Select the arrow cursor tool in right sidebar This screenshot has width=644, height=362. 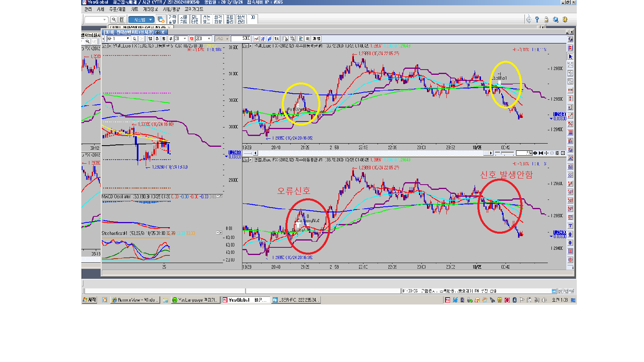click(x=570, y=56)
